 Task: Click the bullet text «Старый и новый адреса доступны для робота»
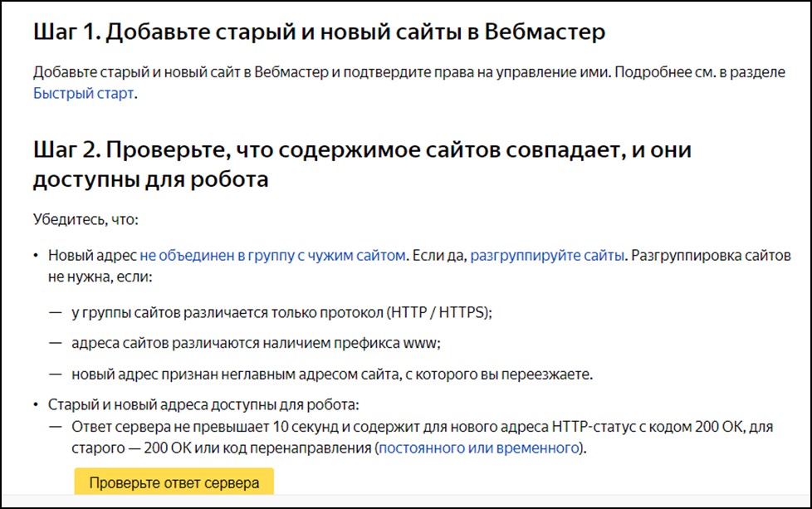[203, 404]
